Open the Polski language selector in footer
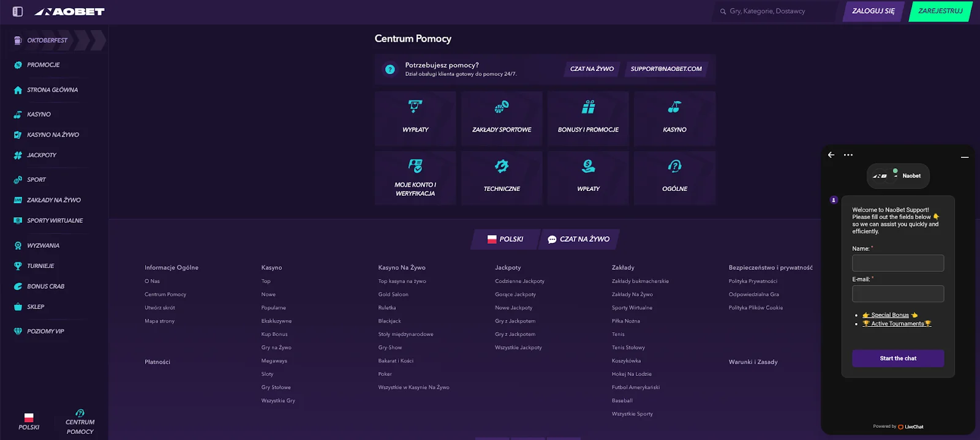 pos(505,239)
